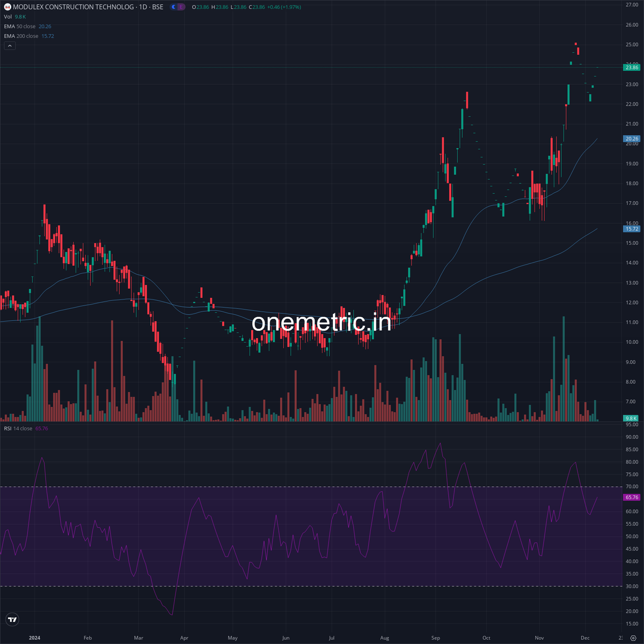Collapse the indicator legend with the chevron

pyautogui.click(x=10, y=46)
